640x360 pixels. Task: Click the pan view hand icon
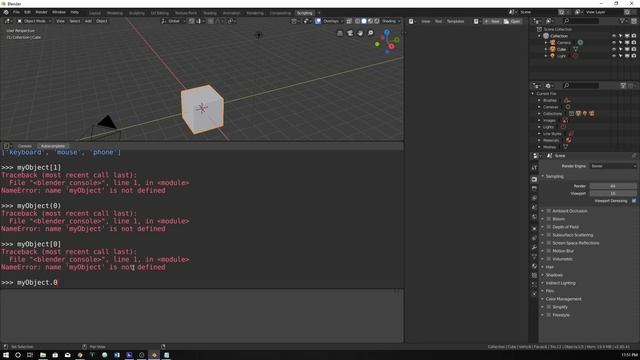pyautogui.click(x=360, y=33)
